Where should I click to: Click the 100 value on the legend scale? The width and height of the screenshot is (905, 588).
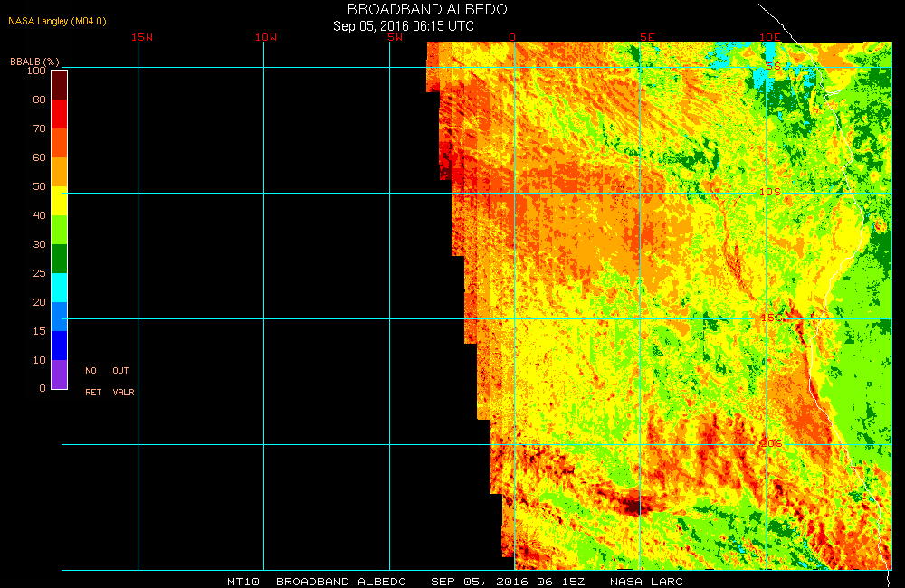(36, 71)
